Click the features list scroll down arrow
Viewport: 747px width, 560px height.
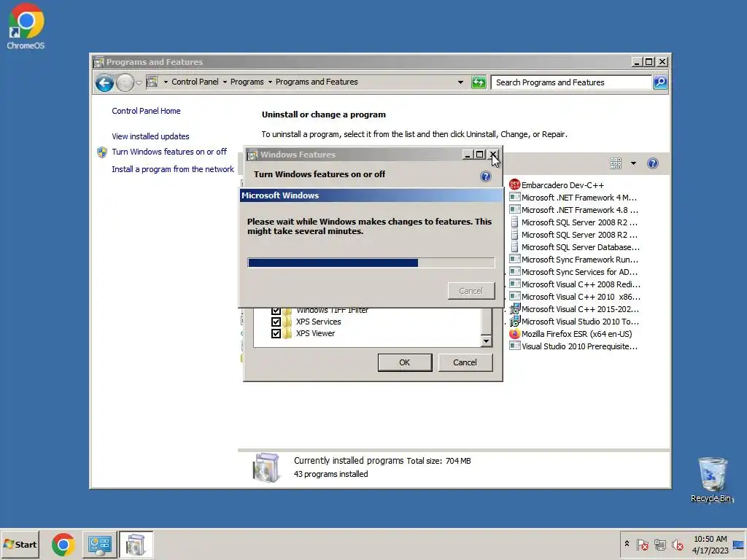pyautogui.click(x=486, y=341)
